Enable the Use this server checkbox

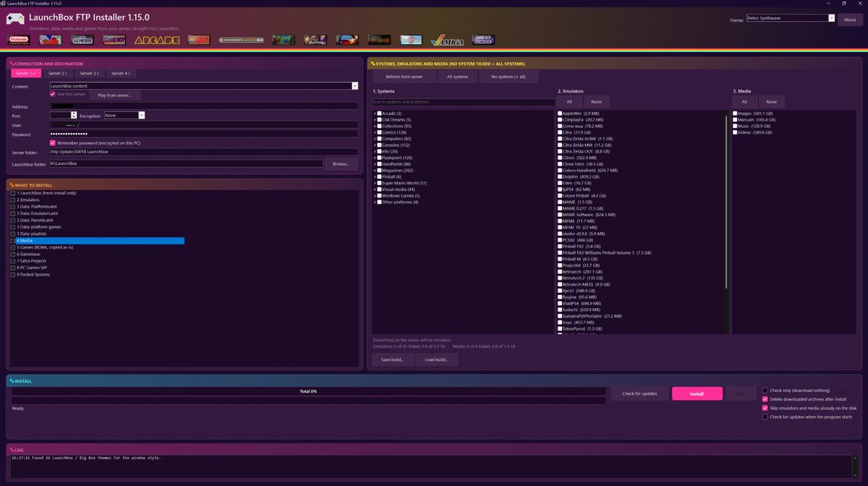tap(53, 94)
